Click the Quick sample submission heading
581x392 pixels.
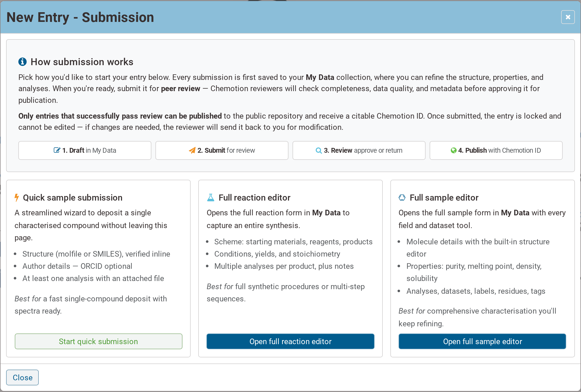[73, 198]
